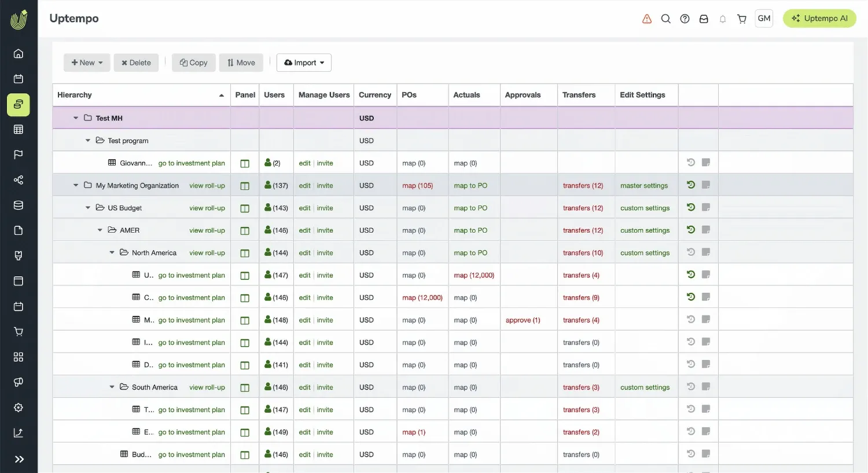The image size is (868, 473).
Task: Open the apps grid icon in sidebar
Action: (19, 357)
